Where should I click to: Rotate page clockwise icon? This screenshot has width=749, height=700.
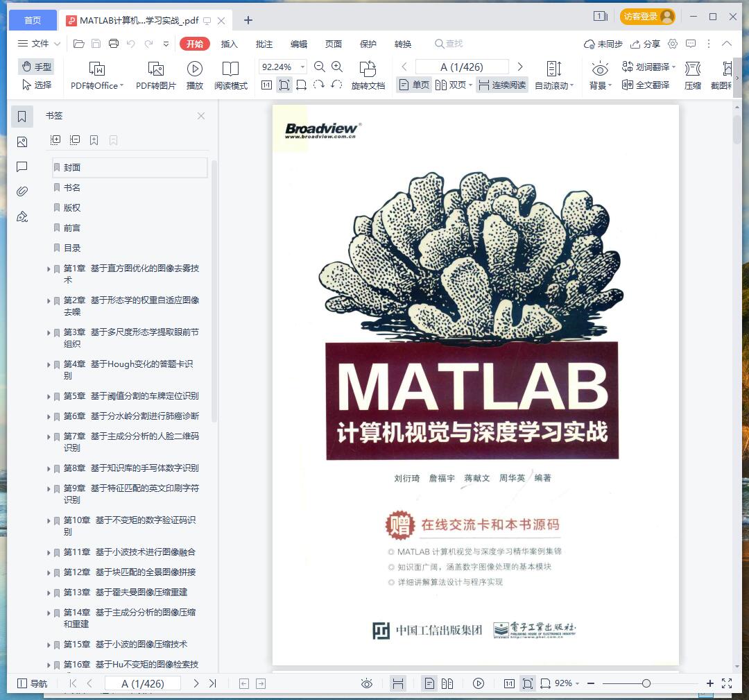[x=318, y=85]
